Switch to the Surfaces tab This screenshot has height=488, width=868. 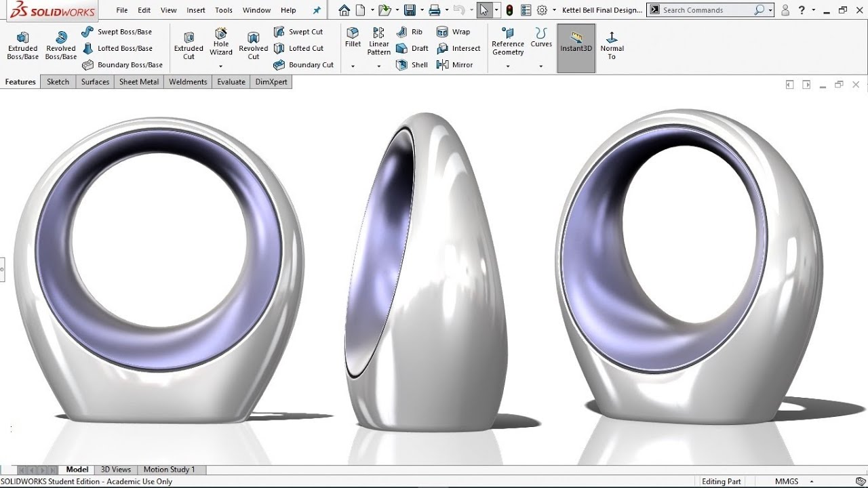(95, 82)
